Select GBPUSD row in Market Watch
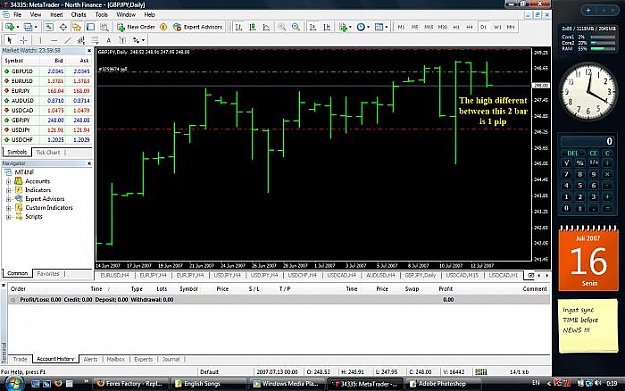 tap(47, 71)
